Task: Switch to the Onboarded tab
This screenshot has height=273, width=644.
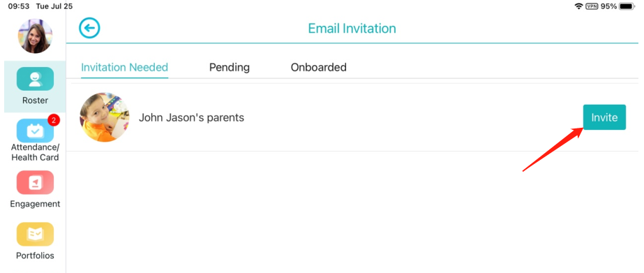Action: (319, 67)
